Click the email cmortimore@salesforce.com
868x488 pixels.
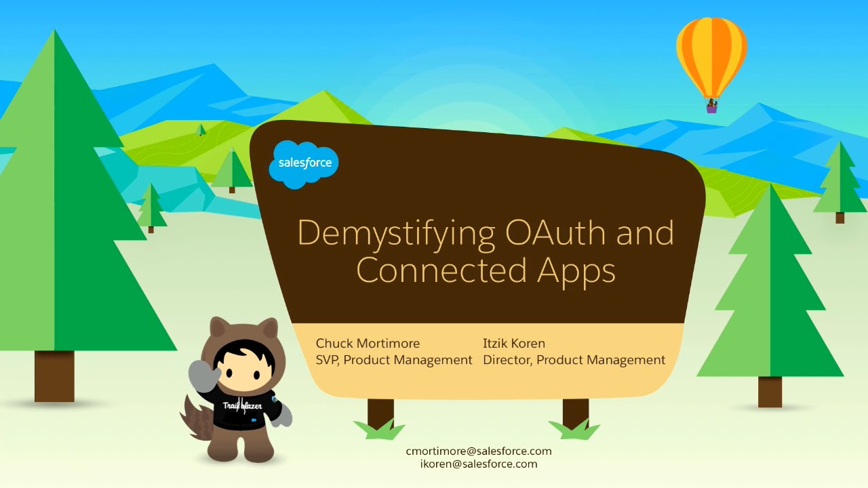(x=479, y=451)
